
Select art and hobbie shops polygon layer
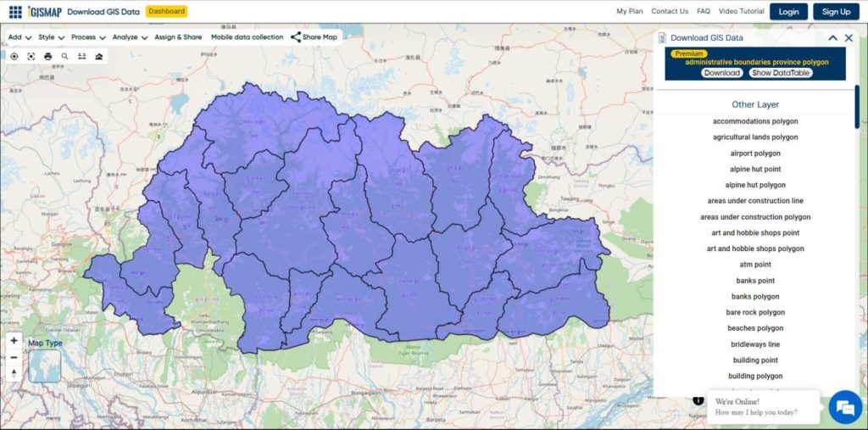click(x=755, y=249)
